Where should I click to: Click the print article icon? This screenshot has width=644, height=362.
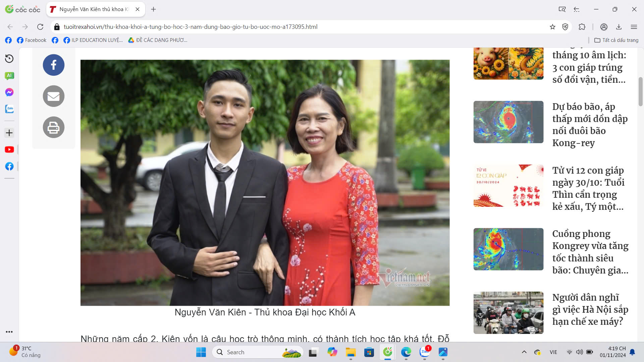click(54, 127)
